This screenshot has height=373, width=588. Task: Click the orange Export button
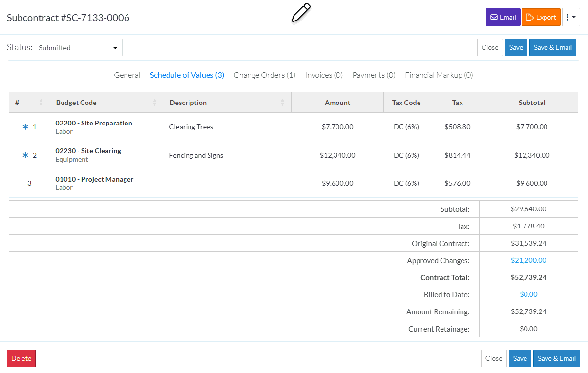click(x=541, y=17)
